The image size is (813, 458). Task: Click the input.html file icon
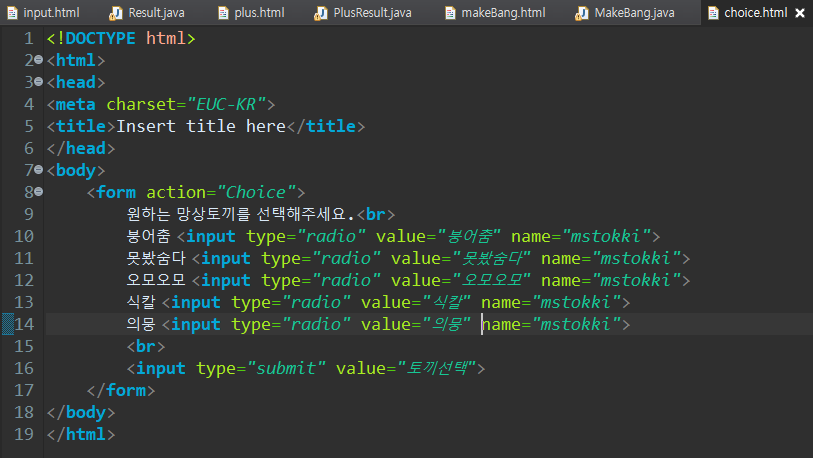(12, 13)
